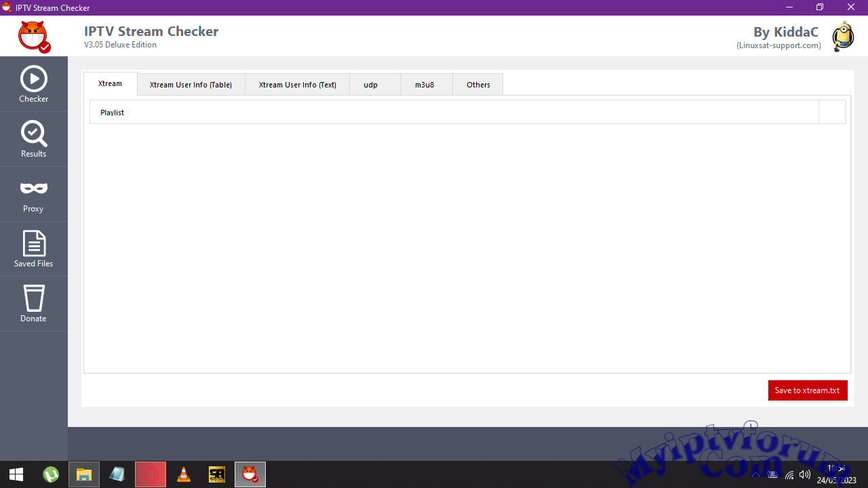Viewport: 868px width, 488px height.
Task: Click the clock in the taskbar
Action: 835,474
